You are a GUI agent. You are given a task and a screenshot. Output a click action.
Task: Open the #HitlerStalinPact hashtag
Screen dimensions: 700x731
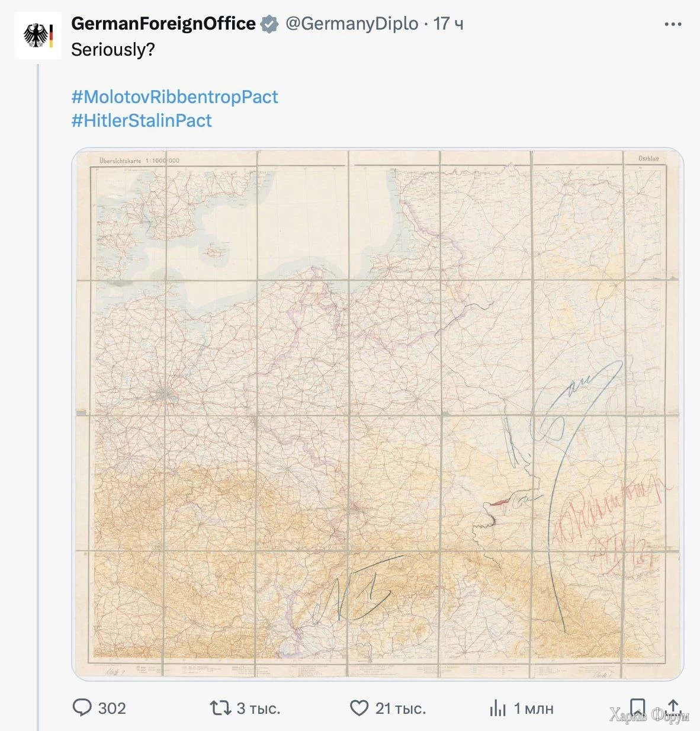pos(142,120)
